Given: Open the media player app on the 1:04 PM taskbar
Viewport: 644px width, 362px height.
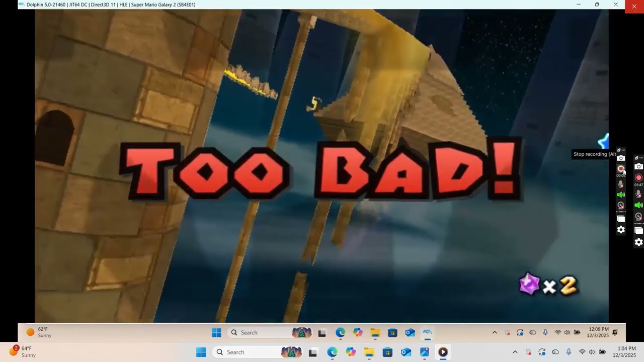Looking at the screenshot, I should [x=443, y=352].
